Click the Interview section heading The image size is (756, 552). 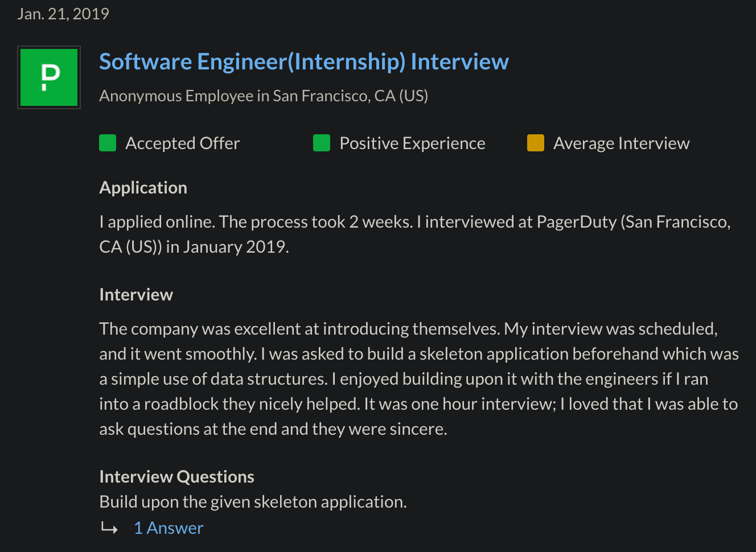tap(136, 295)
